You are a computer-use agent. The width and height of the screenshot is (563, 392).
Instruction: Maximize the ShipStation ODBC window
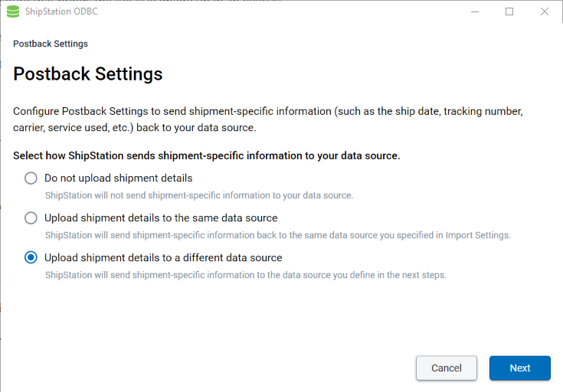point(509,11)
